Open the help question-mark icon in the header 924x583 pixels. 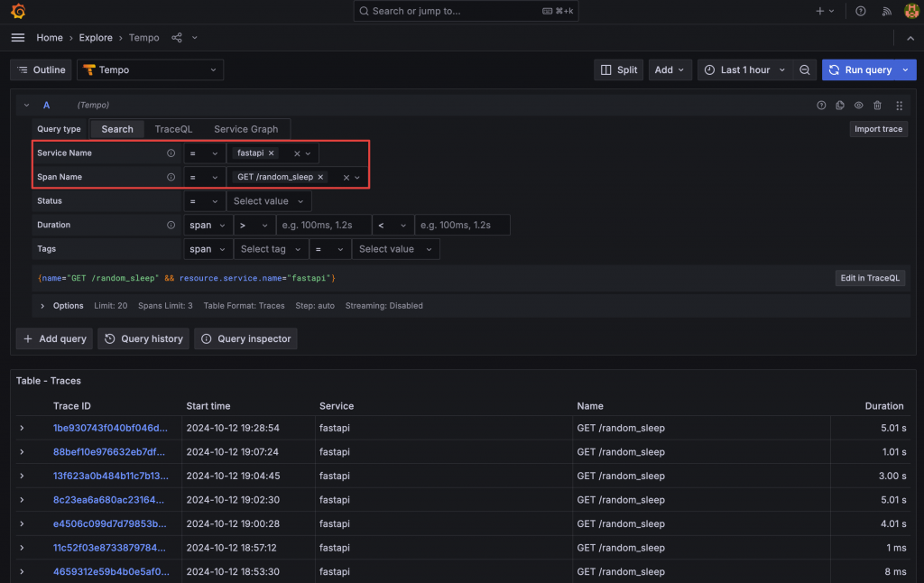860,11
